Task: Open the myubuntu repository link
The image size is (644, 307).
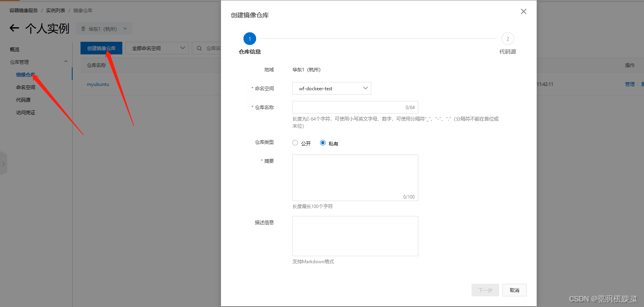Action: click(98, 84)
